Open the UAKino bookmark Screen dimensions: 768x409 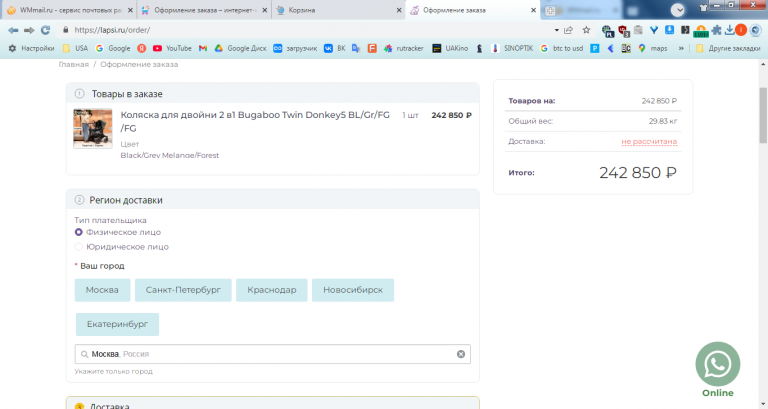[x=450, y=48]
